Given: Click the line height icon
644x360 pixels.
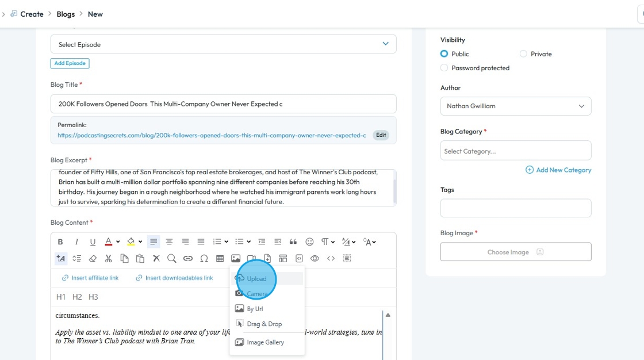Looking at the screenshot, I should pos(77,258).
